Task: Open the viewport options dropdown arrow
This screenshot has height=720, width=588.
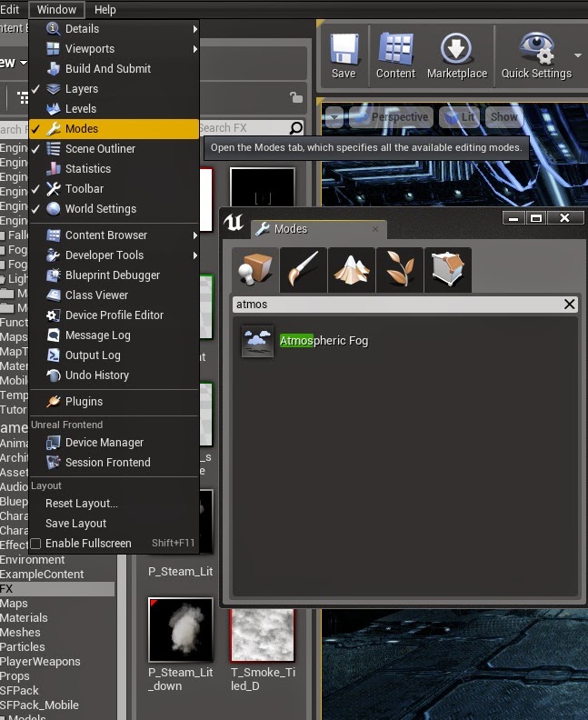Action: [334, 117]
